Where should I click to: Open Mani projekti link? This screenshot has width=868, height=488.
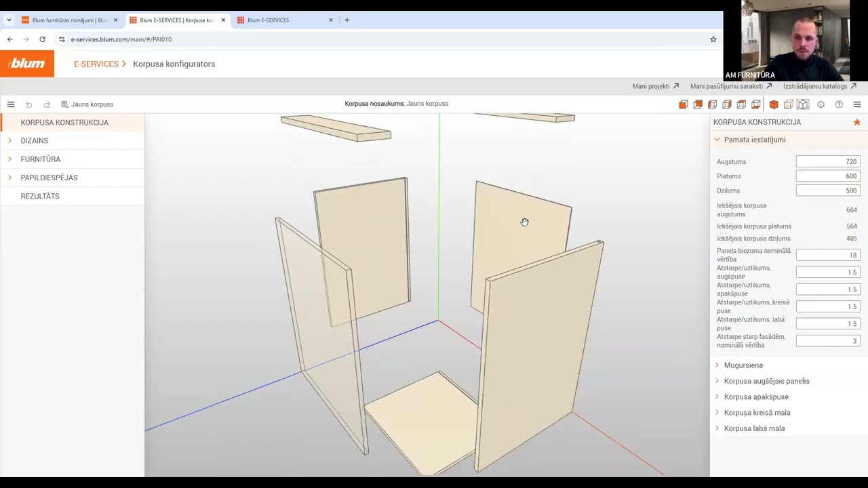coord(656,86)
